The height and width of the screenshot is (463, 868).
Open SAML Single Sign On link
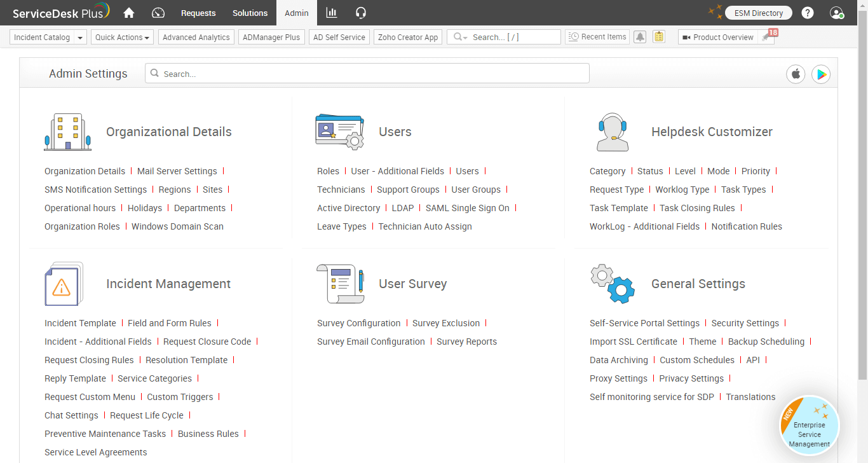pyautogui.click(x=468, y=208)
